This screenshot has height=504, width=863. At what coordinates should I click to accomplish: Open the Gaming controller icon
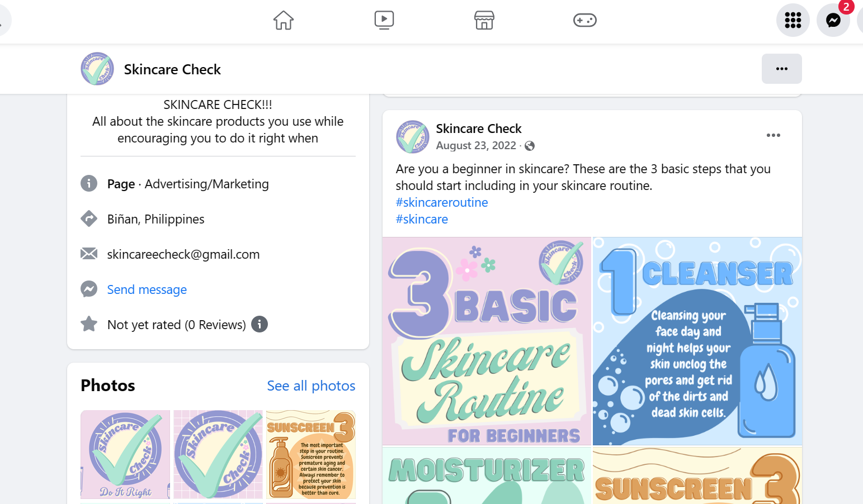pyautogui.click(x=585, y=21)
